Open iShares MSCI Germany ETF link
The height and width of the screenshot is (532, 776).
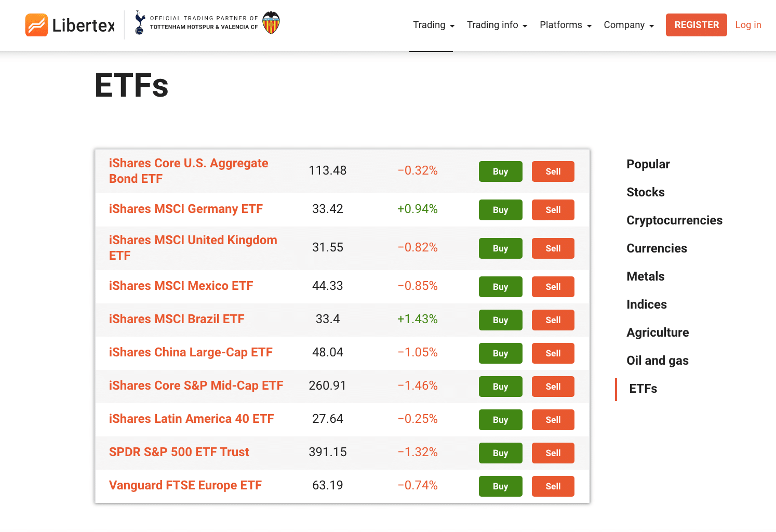[x=186, y=209]
